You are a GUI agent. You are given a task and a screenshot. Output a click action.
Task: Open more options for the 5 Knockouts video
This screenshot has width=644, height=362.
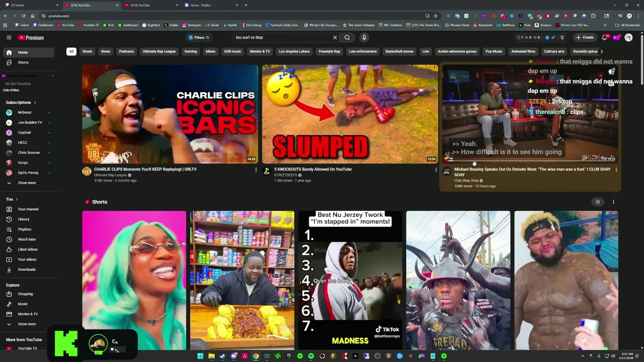[436, 170]
